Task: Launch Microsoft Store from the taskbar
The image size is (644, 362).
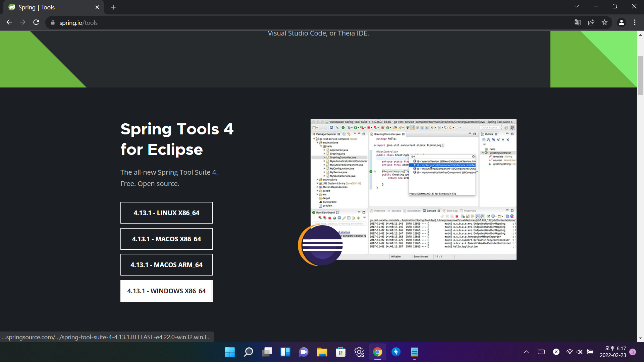Action: pos(340,352)
